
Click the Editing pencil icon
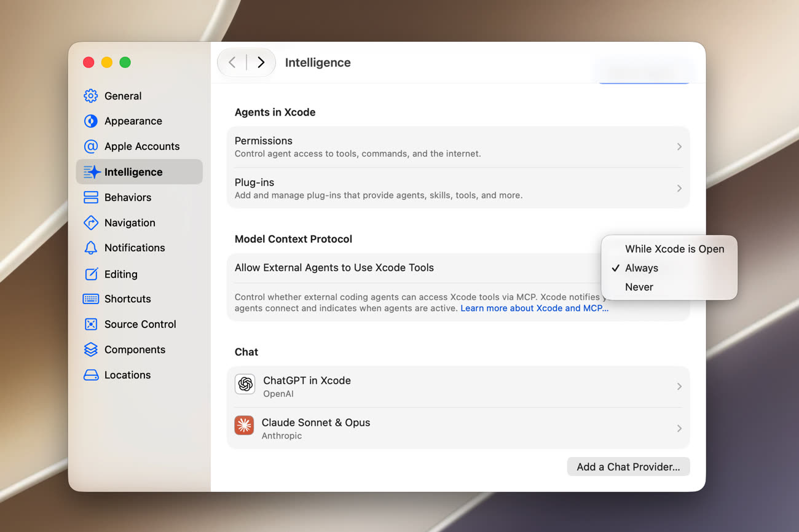[91, 274]
